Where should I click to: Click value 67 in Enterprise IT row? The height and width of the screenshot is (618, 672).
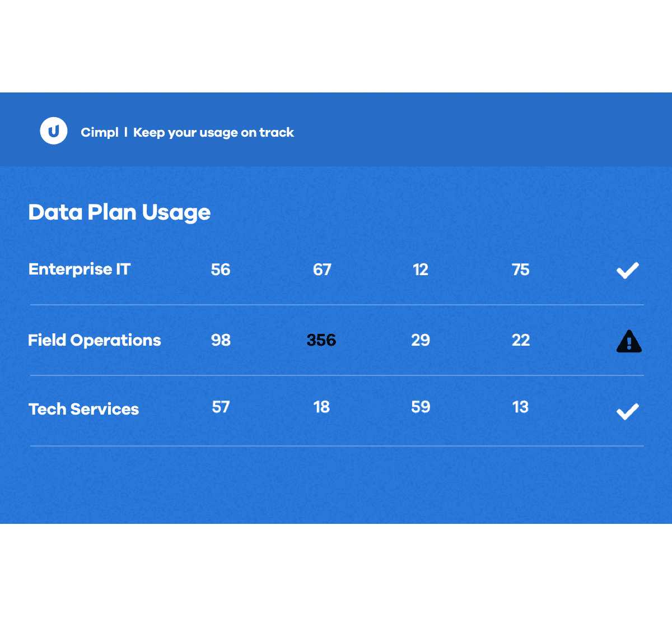[322, 269]
